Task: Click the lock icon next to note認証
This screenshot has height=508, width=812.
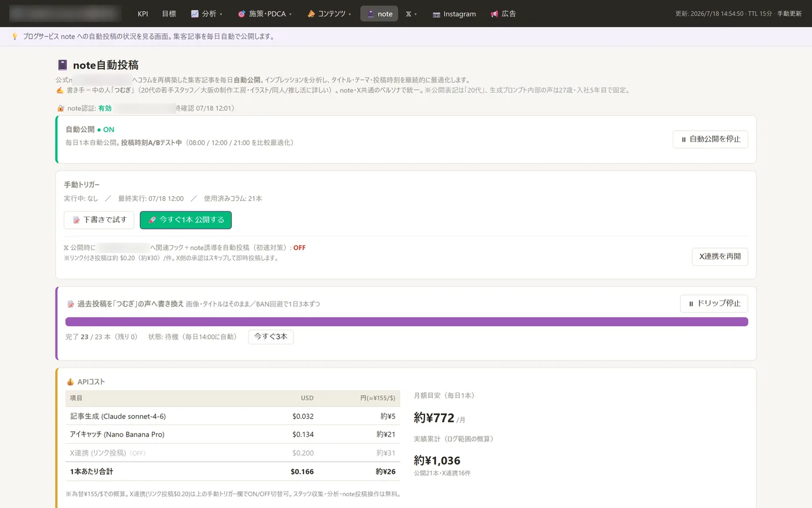Action: click(x=60, y=109)
